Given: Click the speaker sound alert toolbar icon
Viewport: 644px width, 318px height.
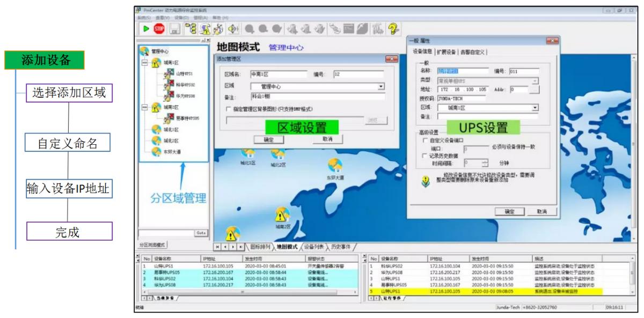Looking at the screenshot, I should (x=232, y=27).
